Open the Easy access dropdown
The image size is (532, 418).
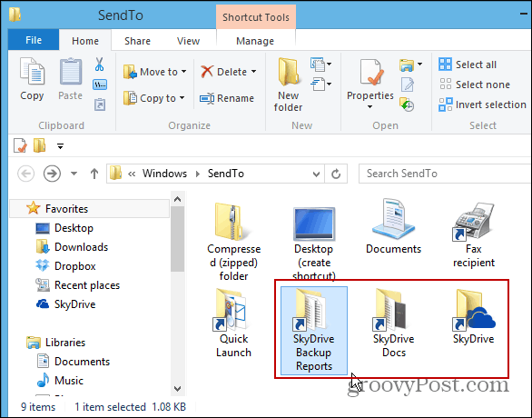(320, 84)
